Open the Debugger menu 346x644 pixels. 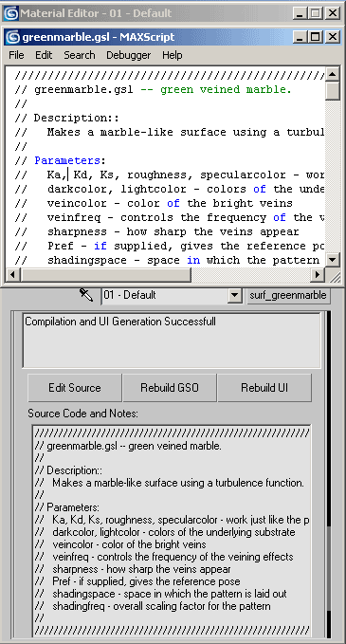(x=129, y=55)
